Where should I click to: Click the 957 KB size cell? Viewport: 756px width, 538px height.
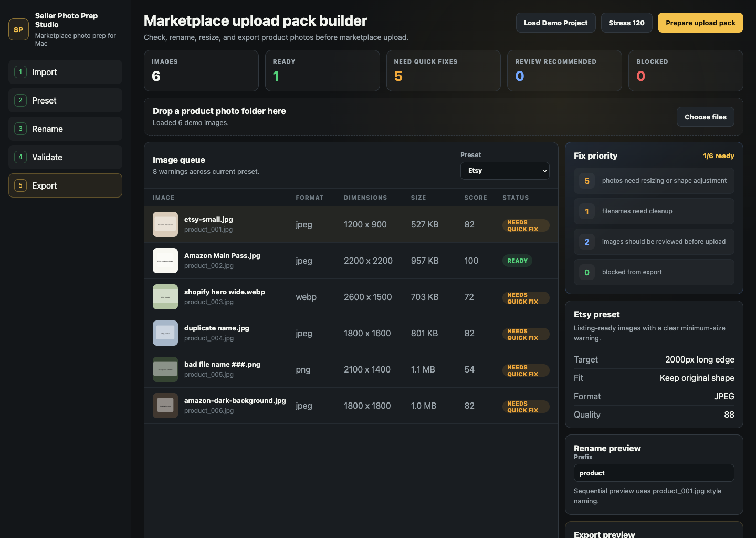pyautogui.click(x=425, y=261)
